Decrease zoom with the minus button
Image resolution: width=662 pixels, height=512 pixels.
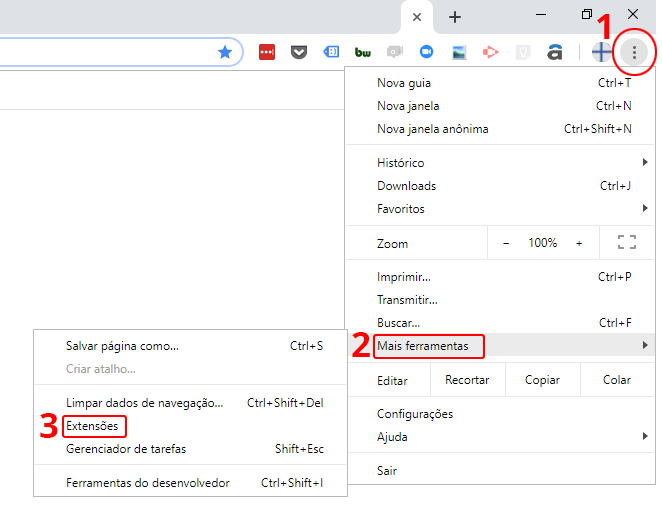coord(506,243)
